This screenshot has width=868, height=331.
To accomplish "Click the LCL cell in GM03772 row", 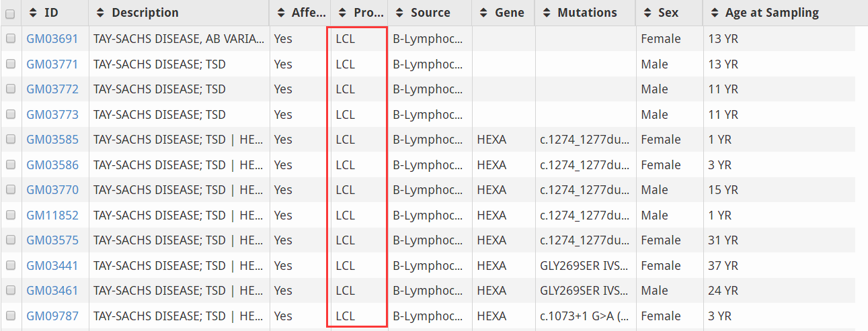I will 345,89.
